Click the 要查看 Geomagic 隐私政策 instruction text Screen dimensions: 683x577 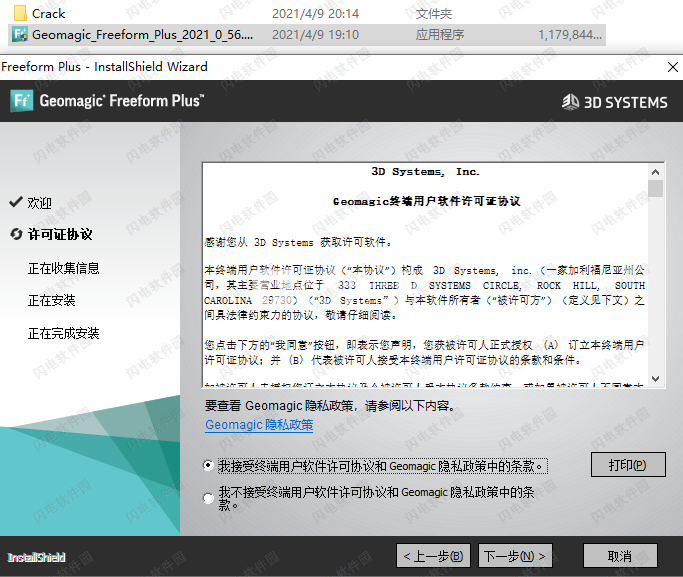click(330, 405)
